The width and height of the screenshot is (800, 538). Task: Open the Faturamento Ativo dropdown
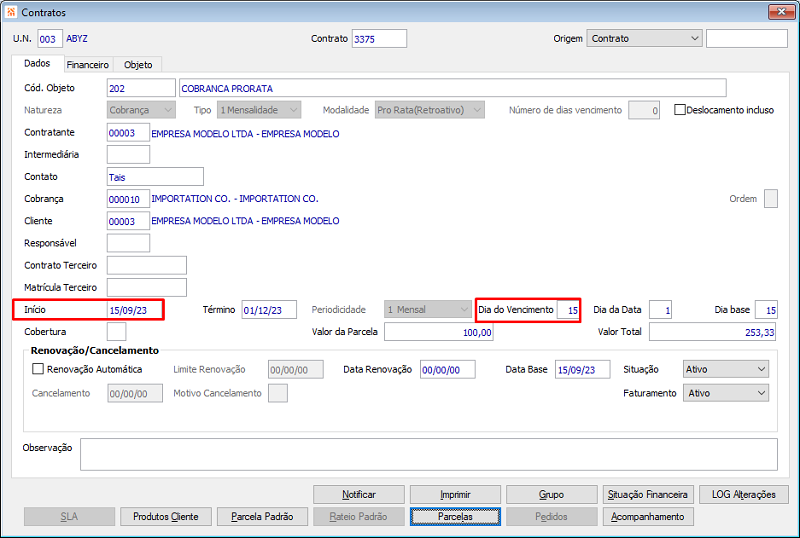pyautogui.click(x=726, y=393)
